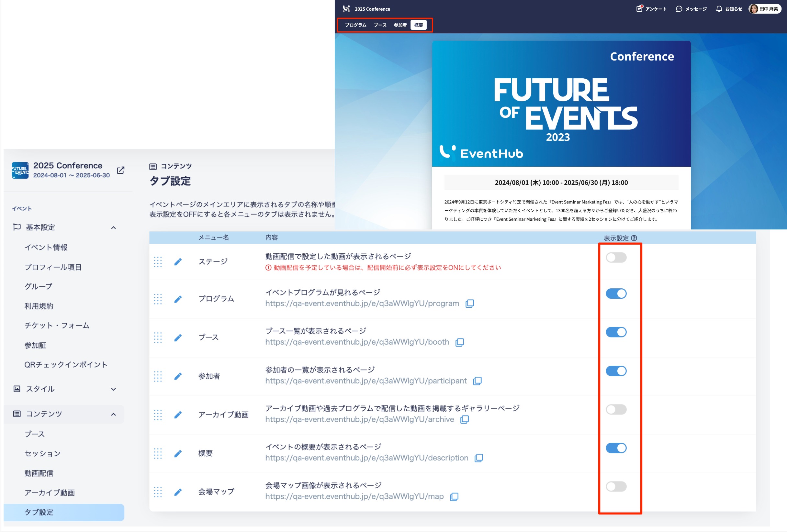This screenshot has height=532, width=787.
Task: Disable display toggle for ブース
Action: 616,332
